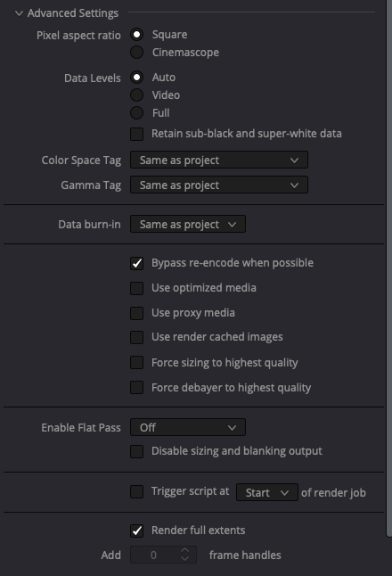This screenshot has width=392, height=576.
Task: Click the Pixel aspect ratio label
Action: pos(78,36)
